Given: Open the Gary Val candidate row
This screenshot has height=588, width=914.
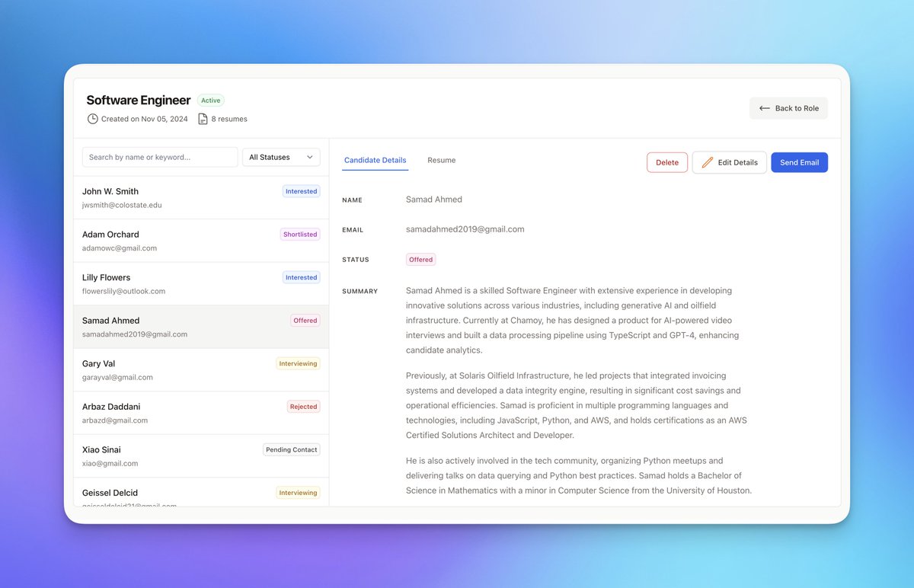Looking at the screenshot, I should point(201,370).
